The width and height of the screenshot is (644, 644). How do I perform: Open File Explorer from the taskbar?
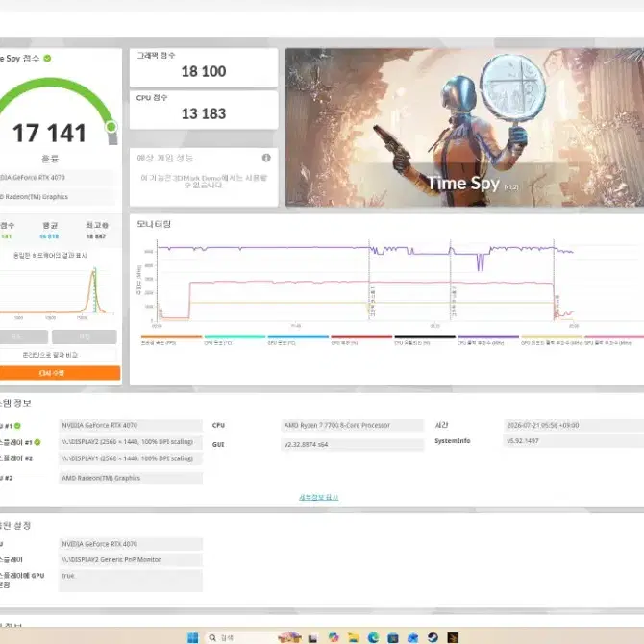coord(353,637)
